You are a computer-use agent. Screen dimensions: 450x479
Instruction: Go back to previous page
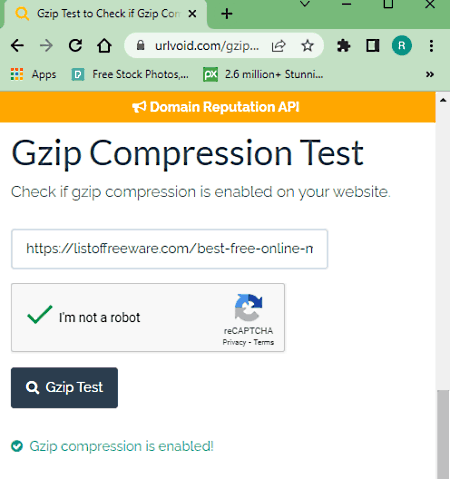[17, 46]
